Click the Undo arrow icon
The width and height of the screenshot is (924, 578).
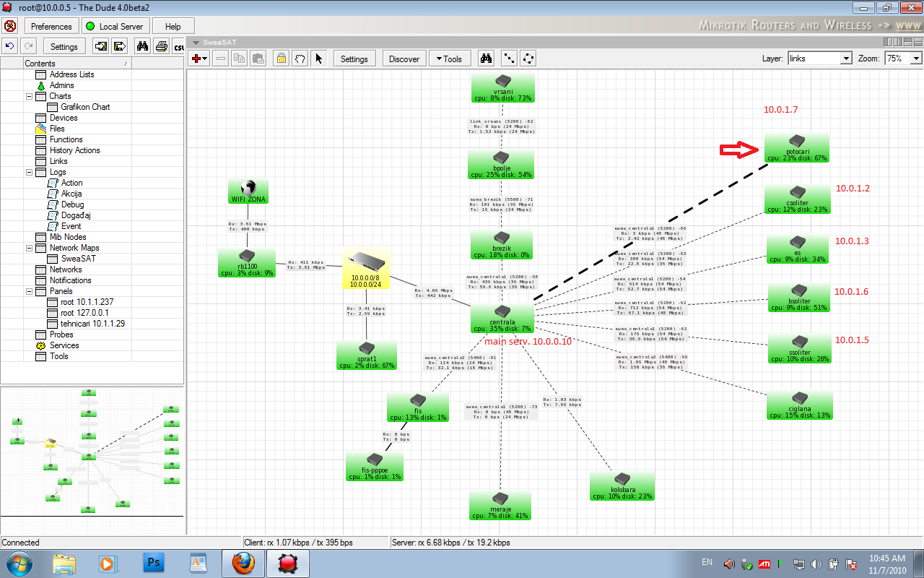9,45
